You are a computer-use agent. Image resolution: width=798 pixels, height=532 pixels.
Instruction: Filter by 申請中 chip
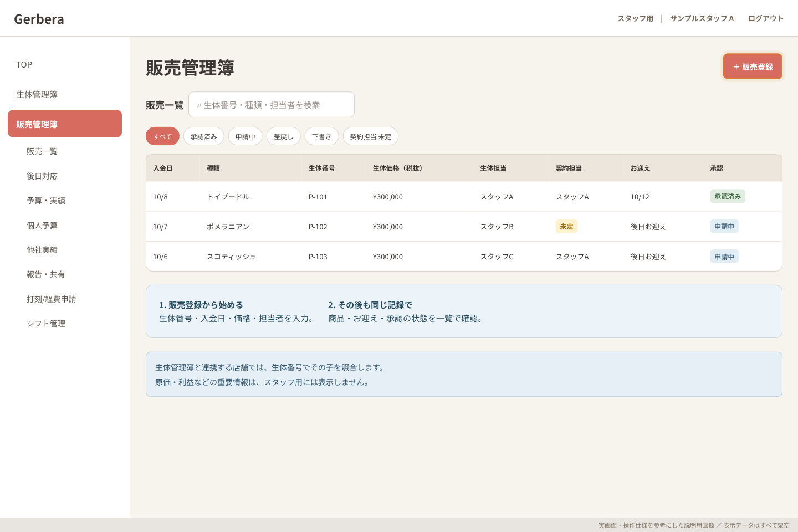coord(245,136)
